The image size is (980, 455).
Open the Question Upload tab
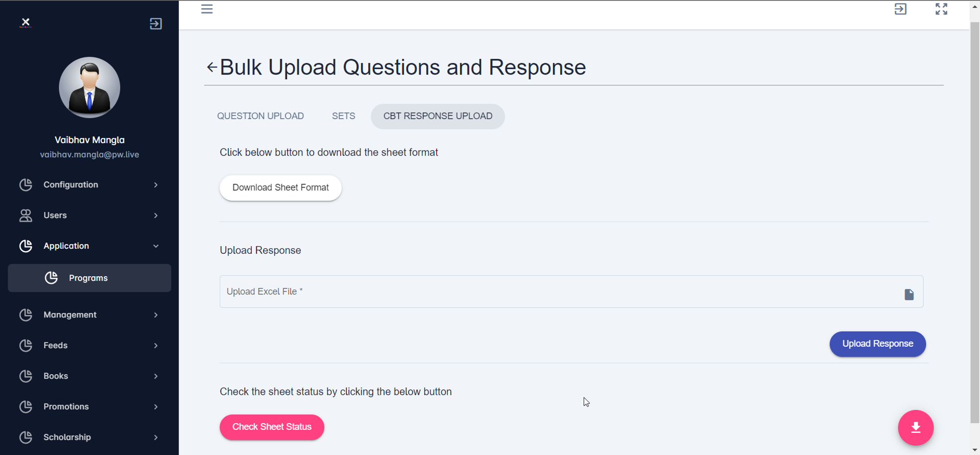pyautogui.click(x=260, y=116)
